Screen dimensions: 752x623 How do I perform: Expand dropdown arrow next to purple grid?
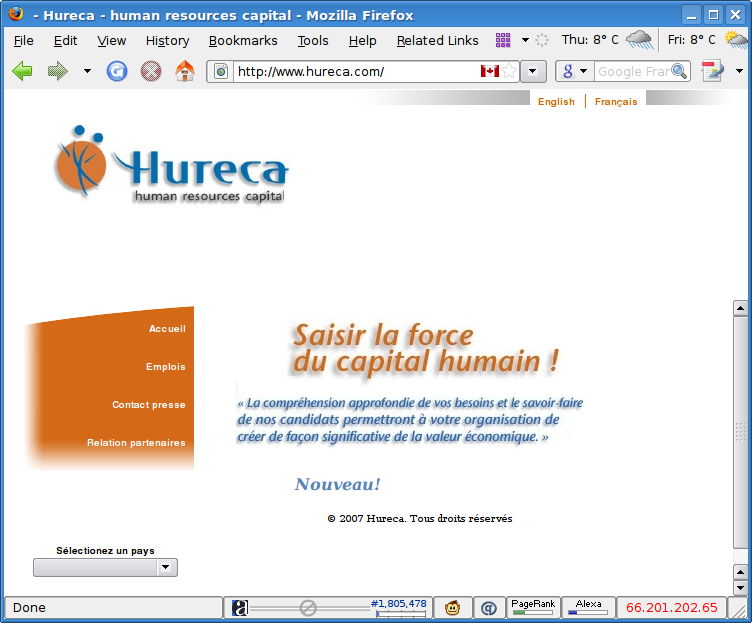(x=525, y=40)
